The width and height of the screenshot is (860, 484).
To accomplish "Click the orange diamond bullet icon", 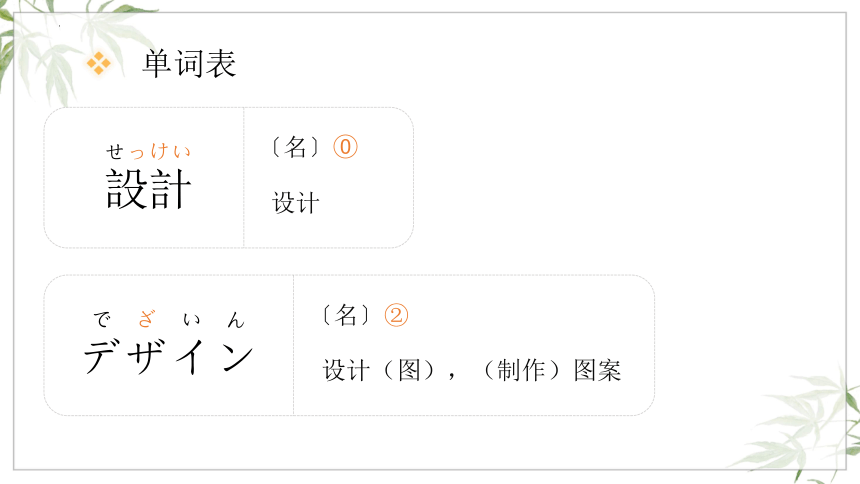I will (x=99, y=63).
